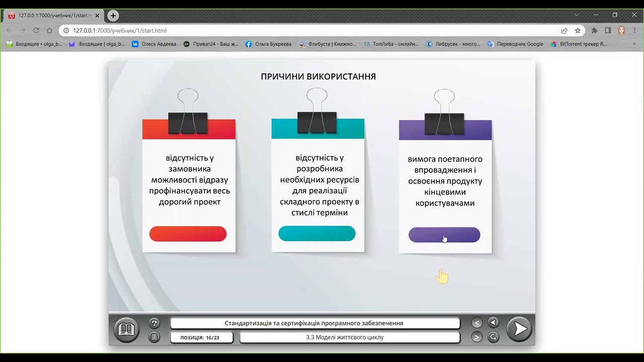Viewport: 644px width, 362px height.
Task: Open the Chrome profile avatar
Action: (621, 30)
